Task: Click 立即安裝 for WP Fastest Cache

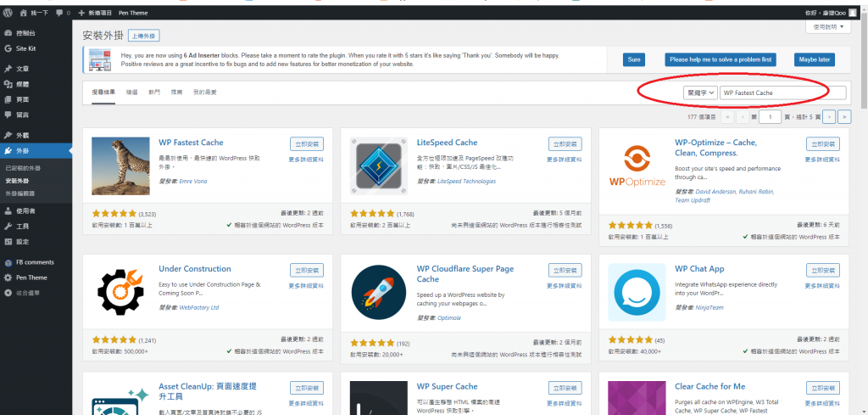Action: point(306,144)
